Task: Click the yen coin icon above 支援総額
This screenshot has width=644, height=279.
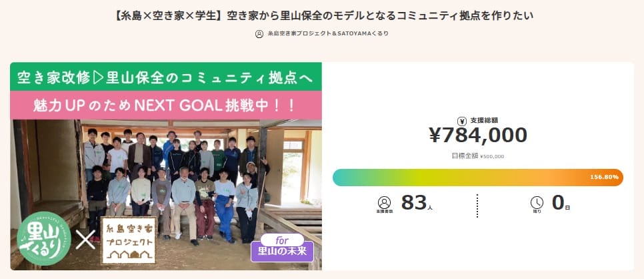Action: coord(462,121)
